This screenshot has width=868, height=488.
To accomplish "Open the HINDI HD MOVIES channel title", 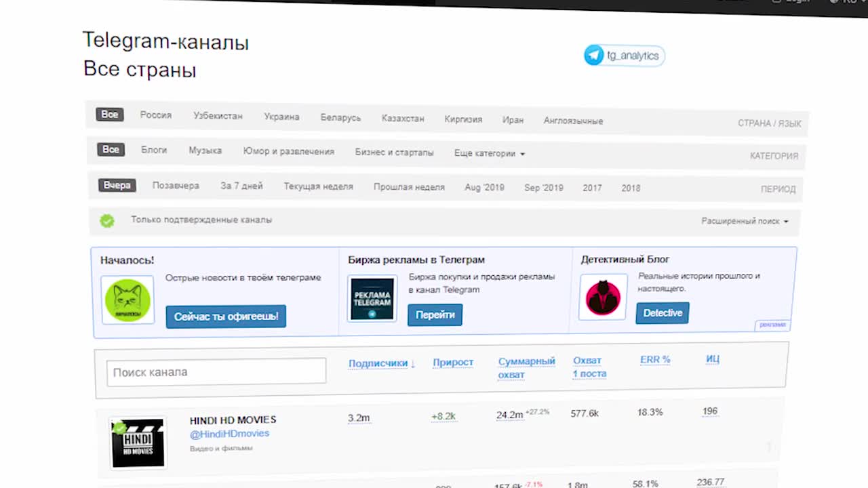I will [x=233, y=420].
